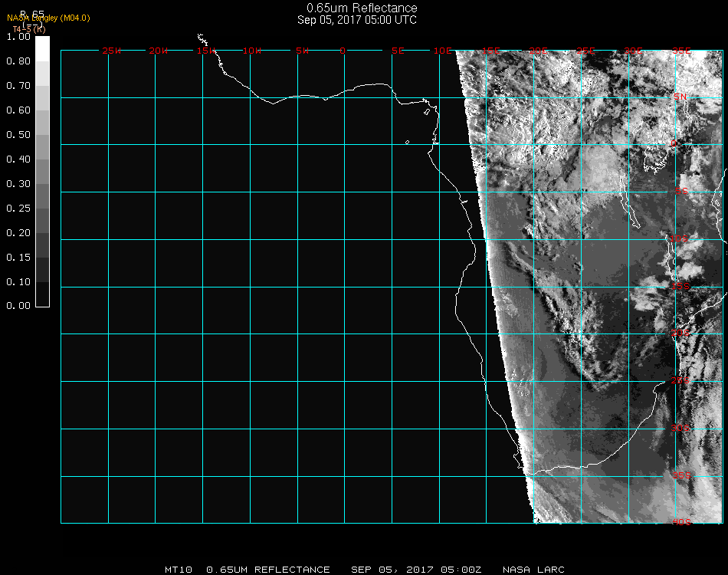
Task: Click the 30S latitude label
Action: (680, 428)
